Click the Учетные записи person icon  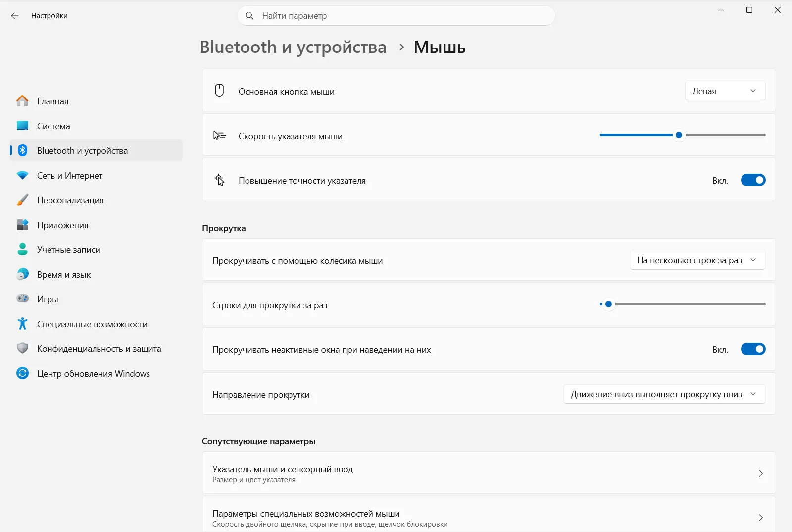pyautogui.click(x=22, y=249)
